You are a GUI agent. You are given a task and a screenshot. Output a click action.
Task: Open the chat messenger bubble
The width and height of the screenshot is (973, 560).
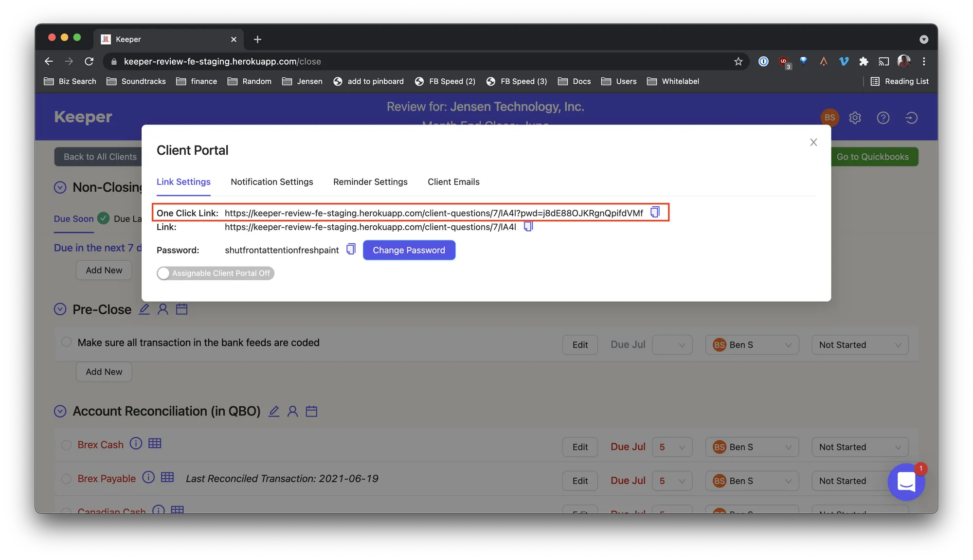click(906, 482)
